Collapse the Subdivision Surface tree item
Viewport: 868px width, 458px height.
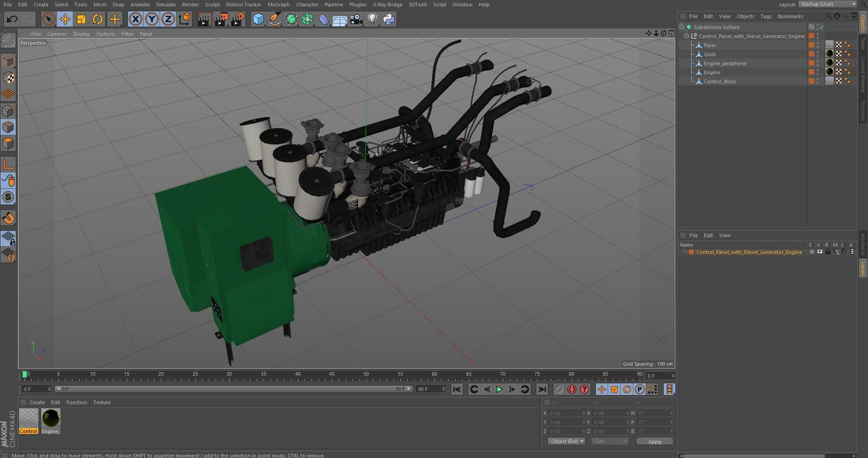(x=682, y=27)
